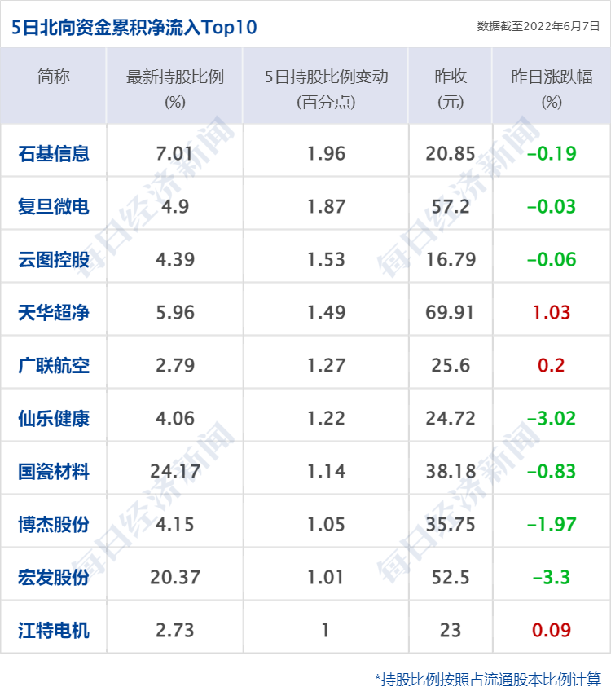Open stock name 博杰股份

(x=54, y=524)
